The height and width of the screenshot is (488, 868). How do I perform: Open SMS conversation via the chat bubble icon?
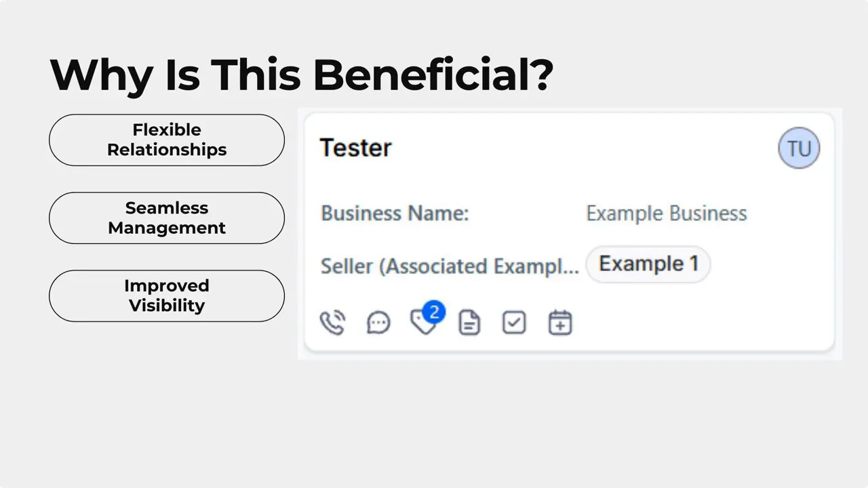coord(378,322)
